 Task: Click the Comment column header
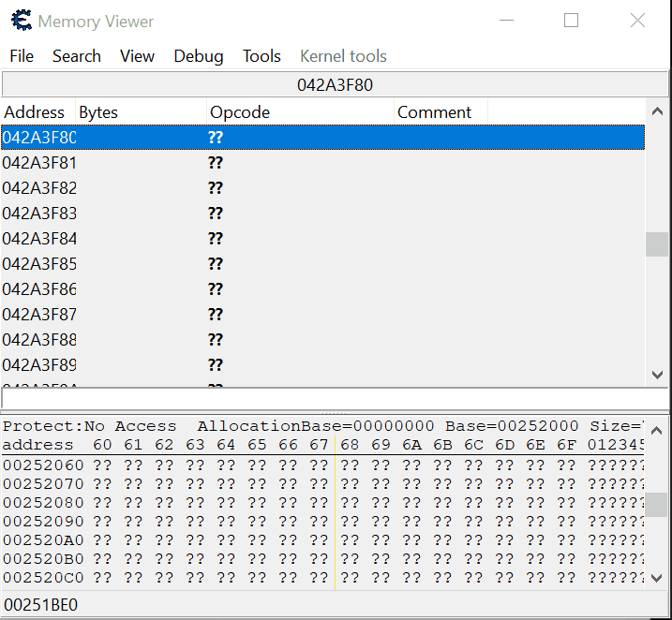point(434,112)
